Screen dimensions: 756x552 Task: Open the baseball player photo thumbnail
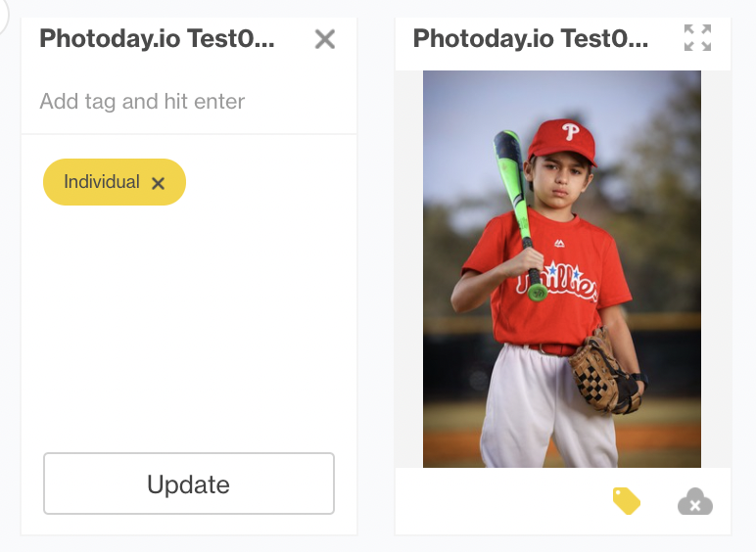562,269
